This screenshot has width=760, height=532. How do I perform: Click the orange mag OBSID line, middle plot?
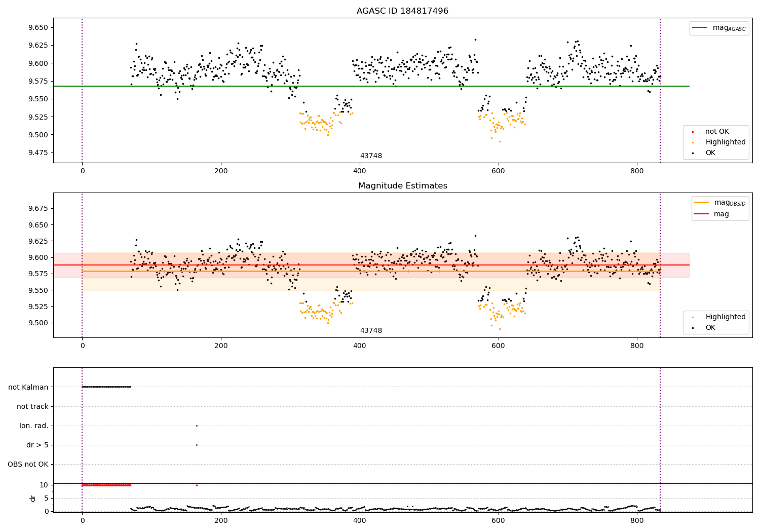coord(371,272)
